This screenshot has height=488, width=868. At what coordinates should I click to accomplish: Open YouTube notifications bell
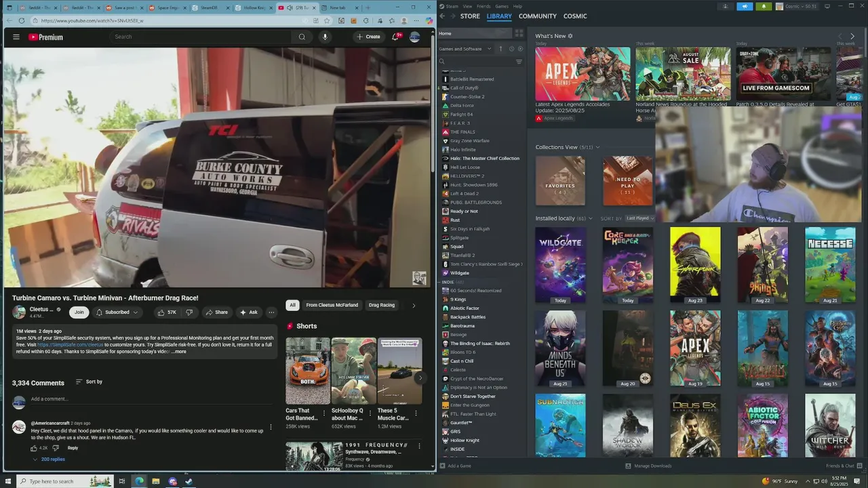(x=395, y=37)
